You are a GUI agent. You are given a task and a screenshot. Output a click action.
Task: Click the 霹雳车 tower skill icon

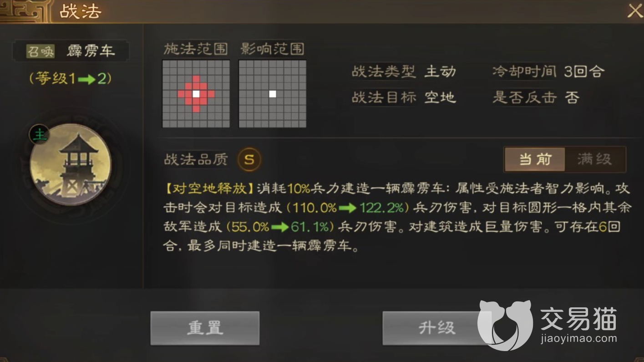pos(71,165)
